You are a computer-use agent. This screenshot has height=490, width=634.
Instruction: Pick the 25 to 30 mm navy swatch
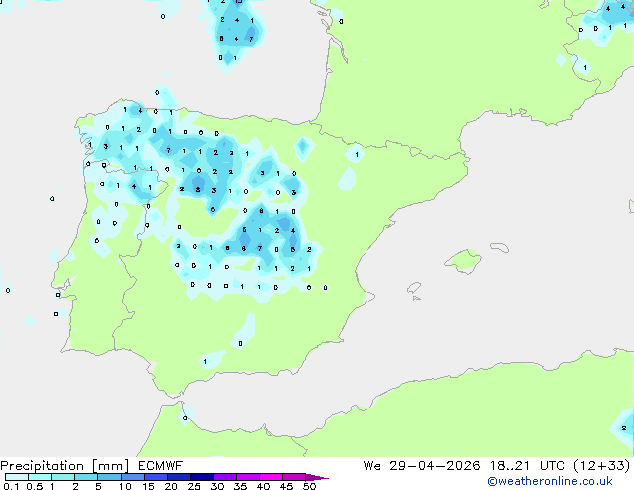pos(201,477)
